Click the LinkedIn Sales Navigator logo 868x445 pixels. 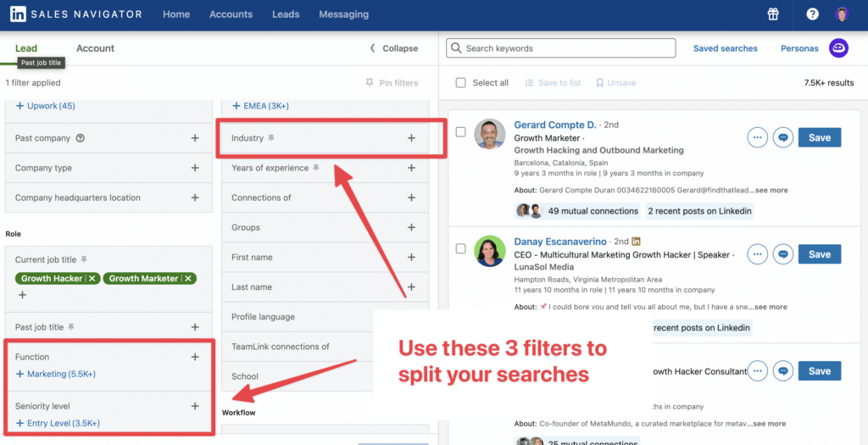pyautogui.click(x=75, y=14)
